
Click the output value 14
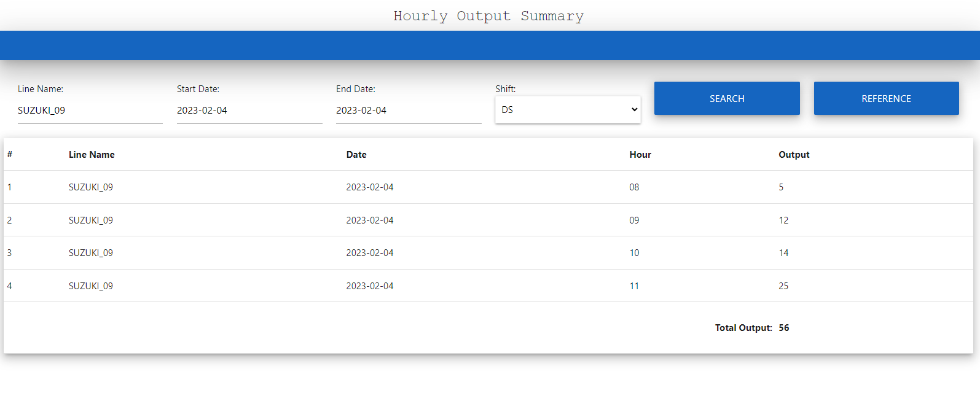tap(783, 253)
